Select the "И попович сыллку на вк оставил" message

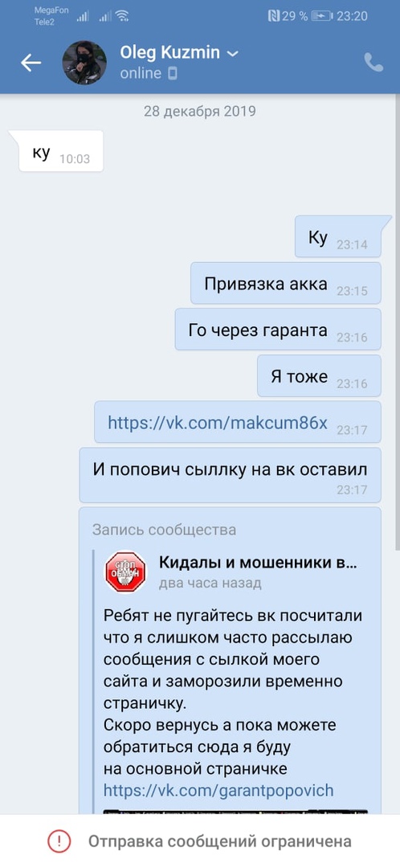coord(231,475)
